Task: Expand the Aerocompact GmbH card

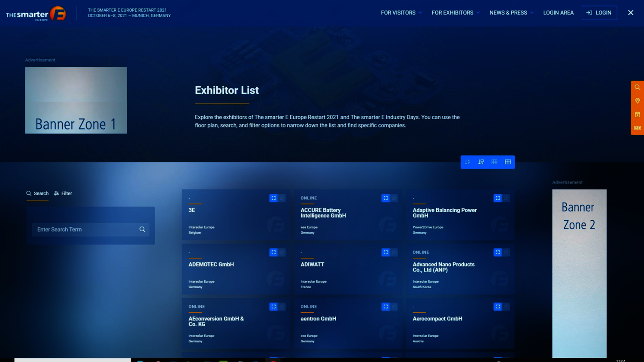Action: pyautogui.click(x=498, y=307)
